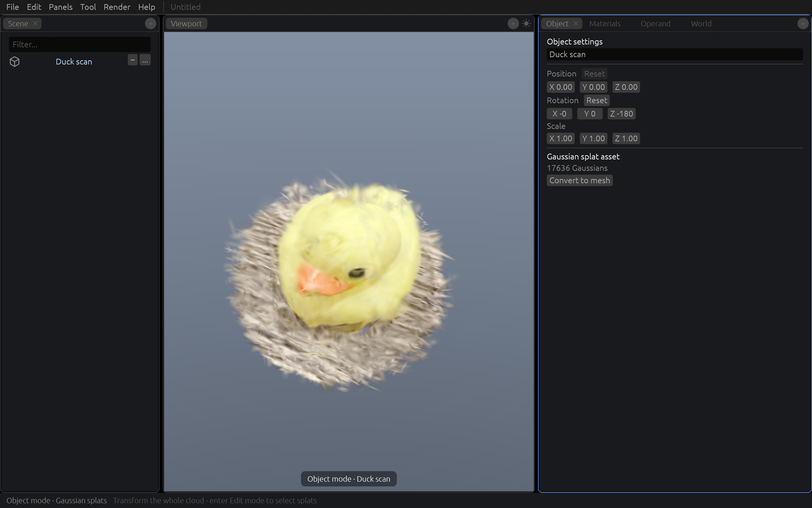
Task: Add a panel in the Object tab bar
Action: pos(803,23)
